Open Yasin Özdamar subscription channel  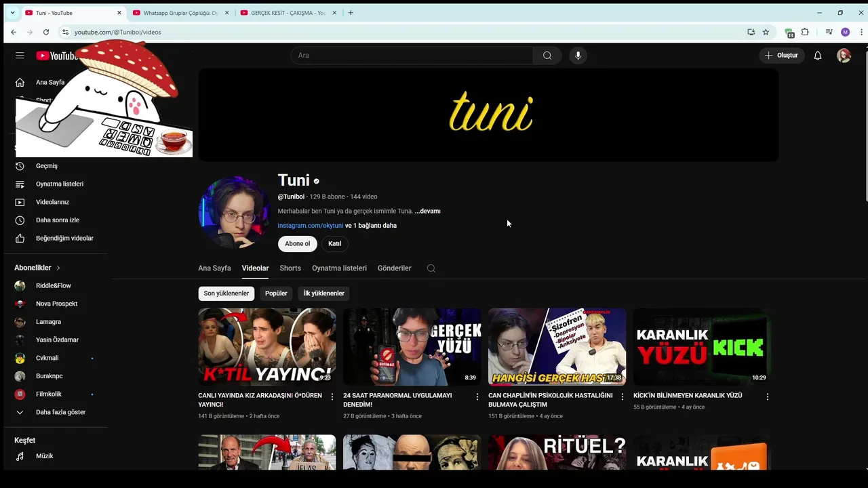(x=56, y=340)
